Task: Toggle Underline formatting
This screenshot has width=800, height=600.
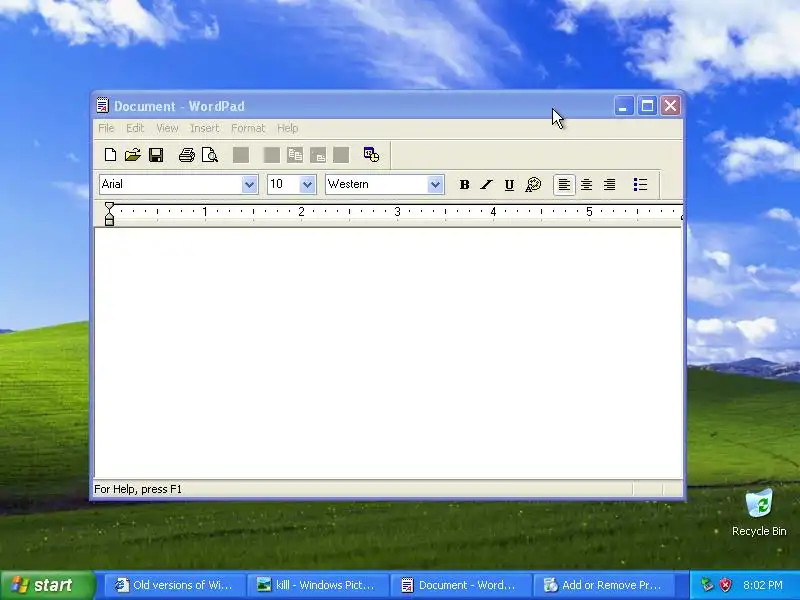Action: [509, 185]
